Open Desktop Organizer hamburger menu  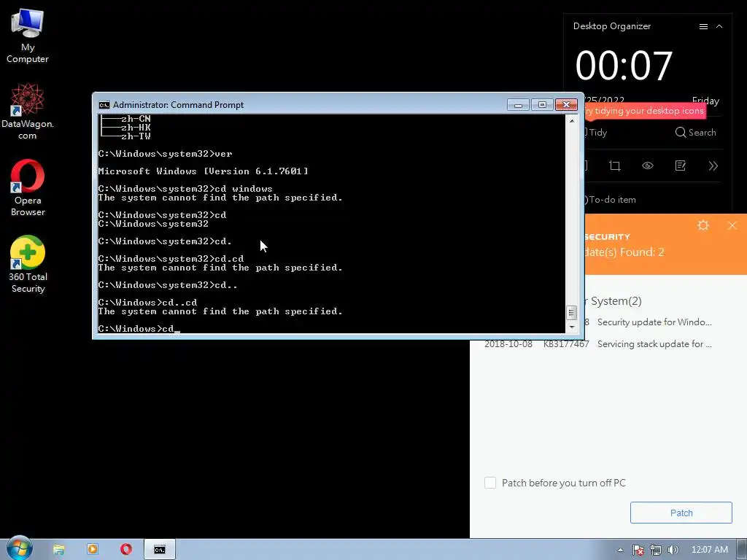703,27
